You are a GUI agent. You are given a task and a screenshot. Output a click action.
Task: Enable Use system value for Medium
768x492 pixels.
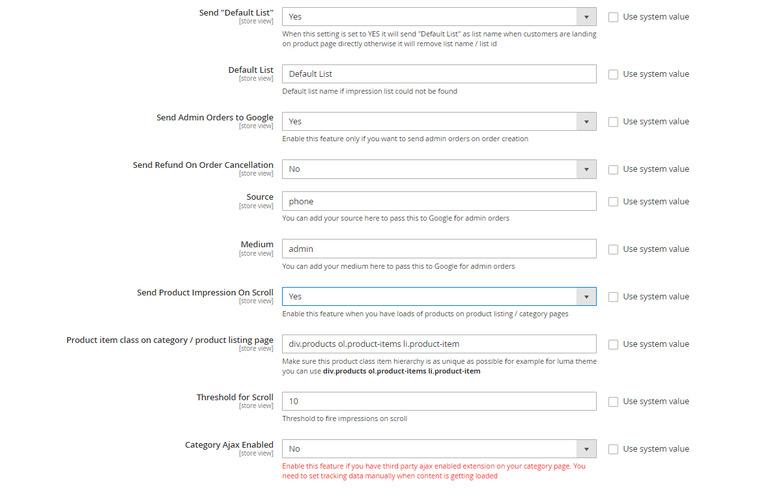tap(613, 249)
